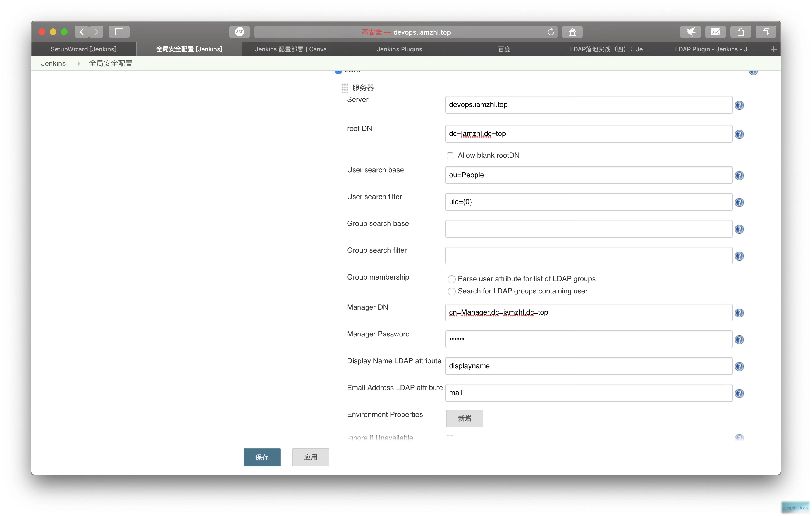Select Search for LDAP groups containing user
Screen dimensions: 812x516
(452, 291)
